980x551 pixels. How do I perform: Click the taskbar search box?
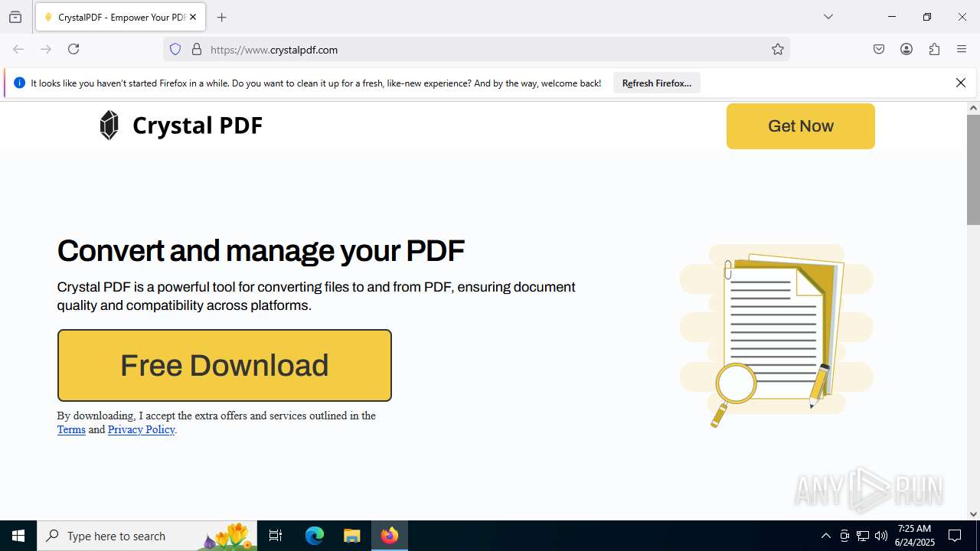147,536
